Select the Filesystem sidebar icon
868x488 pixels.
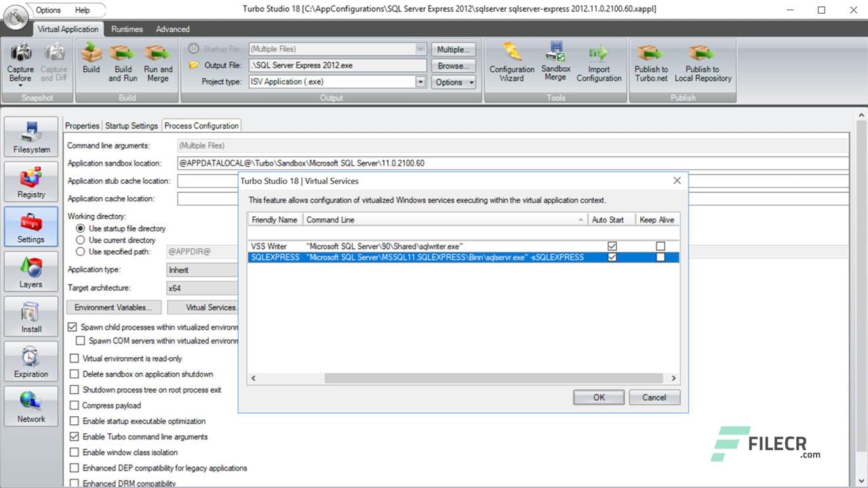(x=31, y=136)
